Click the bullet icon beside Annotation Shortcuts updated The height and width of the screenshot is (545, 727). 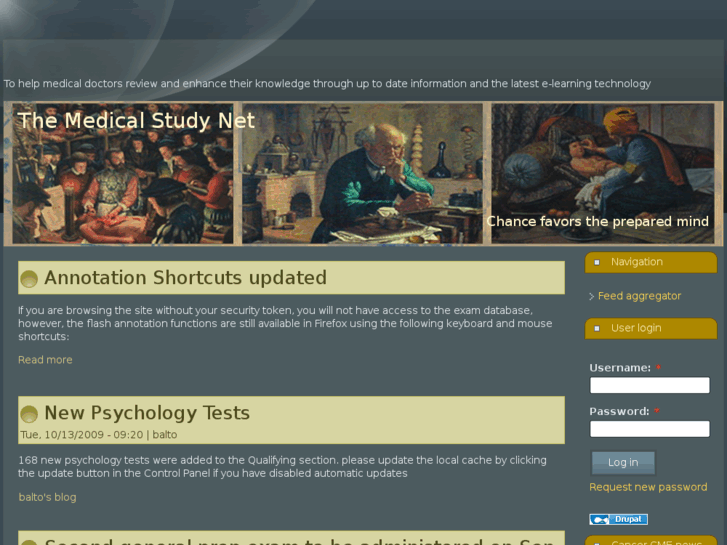pos(29,279)
